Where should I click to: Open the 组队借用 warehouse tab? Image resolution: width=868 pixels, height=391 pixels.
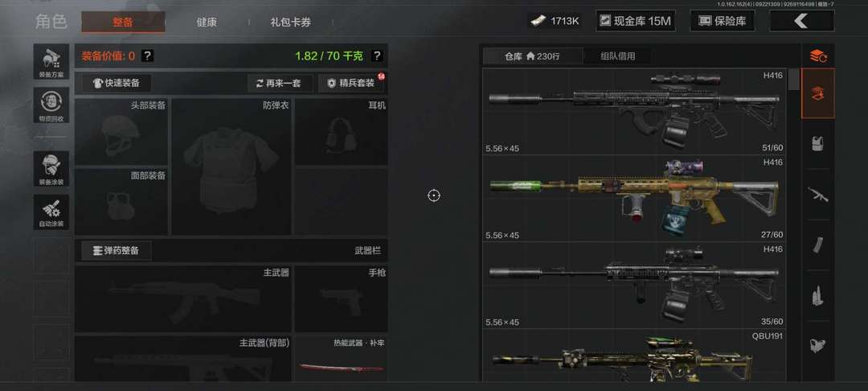click(x=618, y=56)
